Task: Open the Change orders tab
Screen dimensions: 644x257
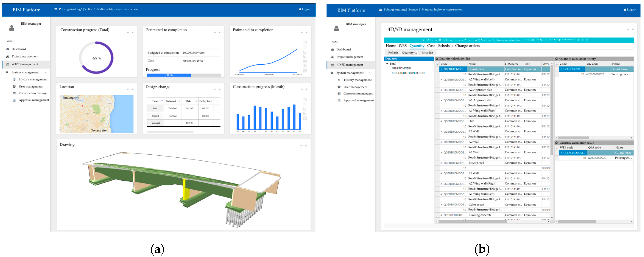Action: (x=467, y=46)
